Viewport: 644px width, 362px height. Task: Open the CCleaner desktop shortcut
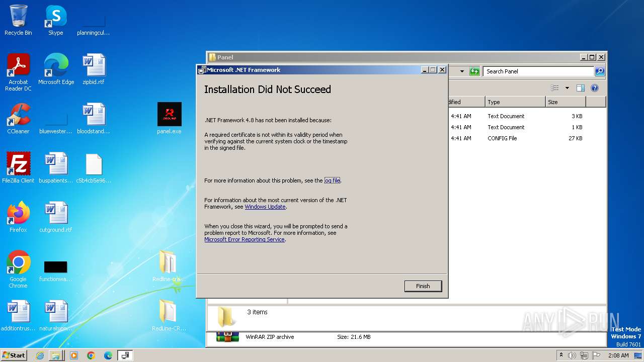tap(18, 118)
